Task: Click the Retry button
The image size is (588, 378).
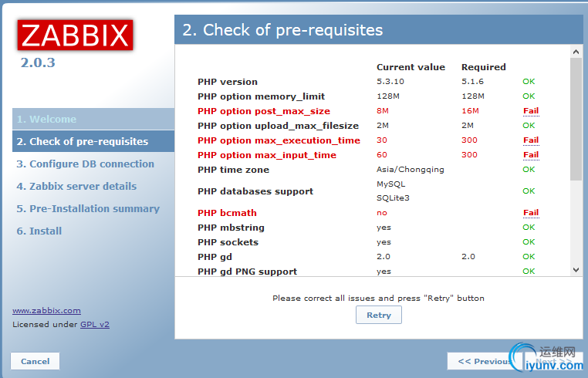Action: (x=379, y=315)
